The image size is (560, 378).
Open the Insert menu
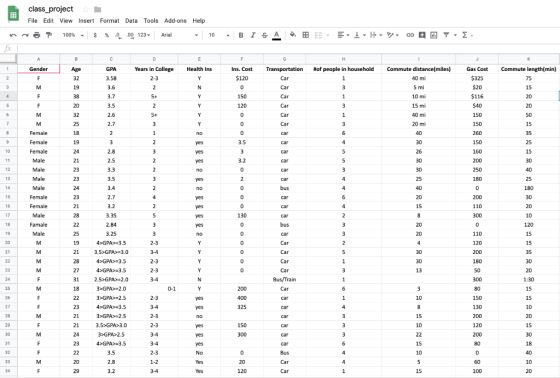[86, 21]
